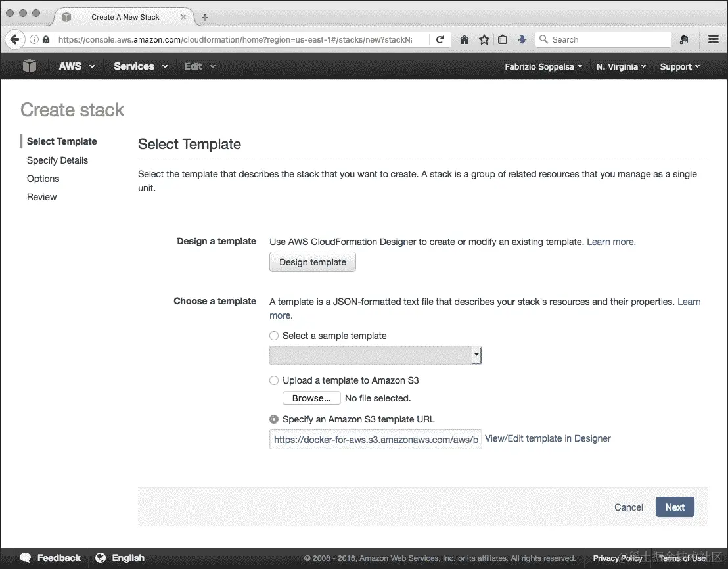Viewport: 728px width, 569px height.
Task: Open the browser hamburger menu
Action: [714, 39]
